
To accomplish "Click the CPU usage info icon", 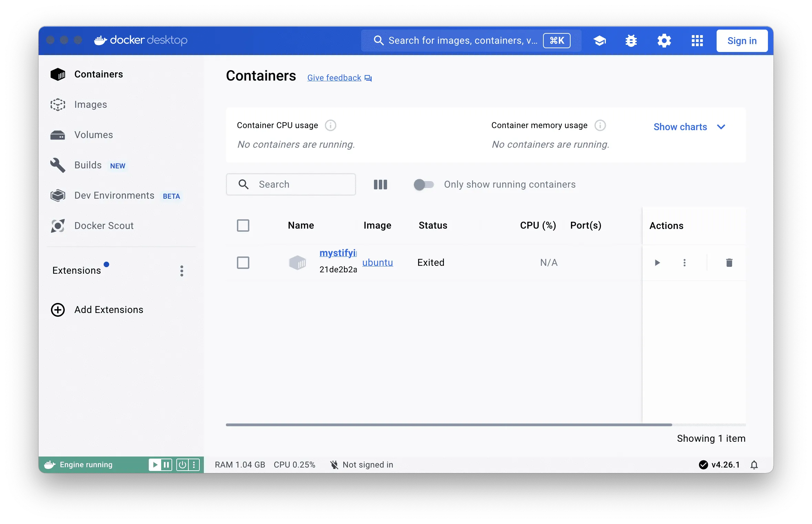I will (330, 125).
